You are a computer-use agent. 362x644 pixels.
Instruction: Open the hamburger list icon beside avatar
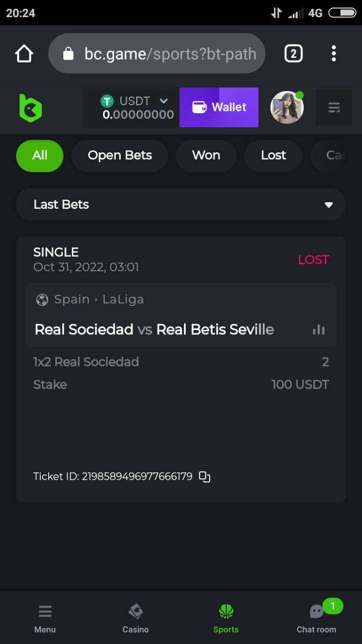click(x=334, y=108)
